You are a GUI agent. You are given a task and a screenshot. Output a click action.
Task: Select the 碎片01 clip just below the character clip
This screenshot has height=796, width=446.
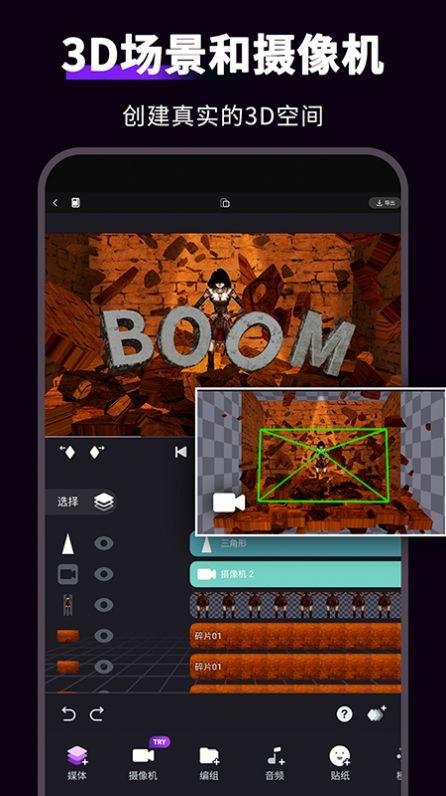[295, 636]
